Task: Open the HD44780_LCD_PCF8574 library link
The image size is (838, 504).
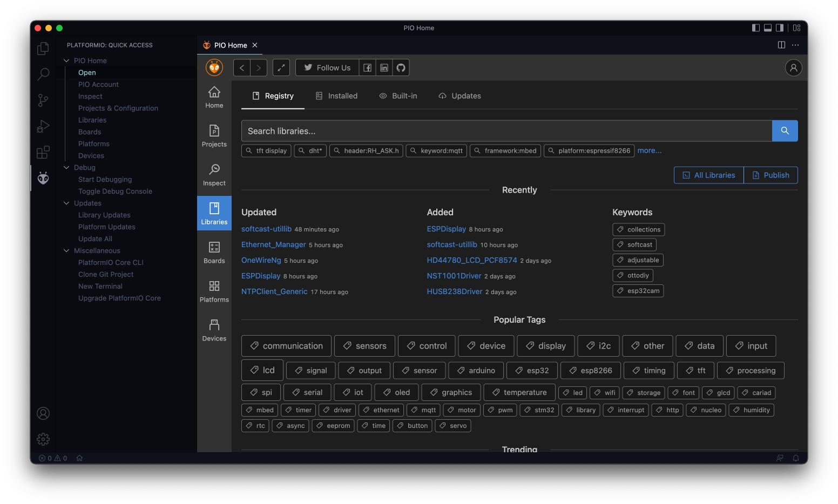Action: tap(472, 260)
